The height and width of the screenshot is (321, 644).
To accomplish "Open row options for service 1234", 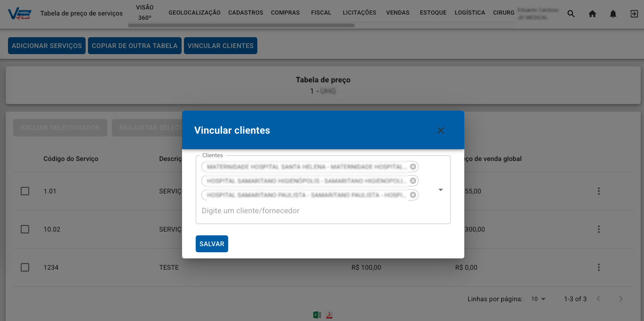I will [x=599, y=267].
